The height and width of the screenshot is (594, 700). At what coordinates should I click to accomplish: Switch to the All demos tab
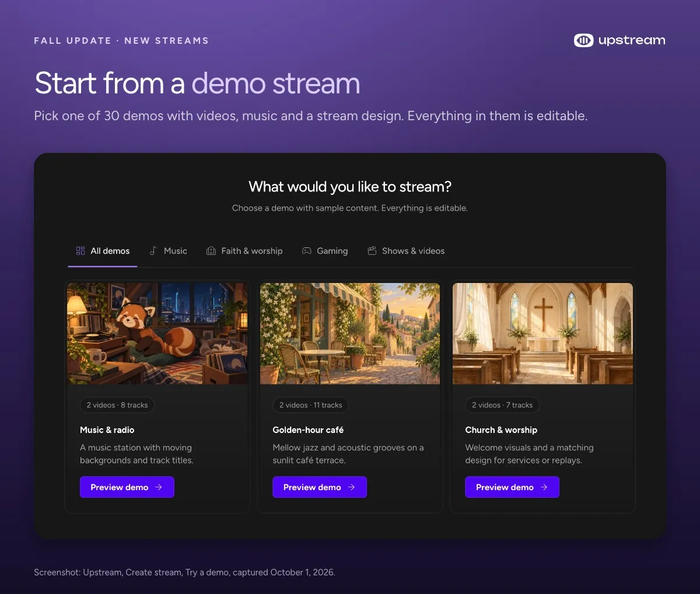[x=103, y=251]
